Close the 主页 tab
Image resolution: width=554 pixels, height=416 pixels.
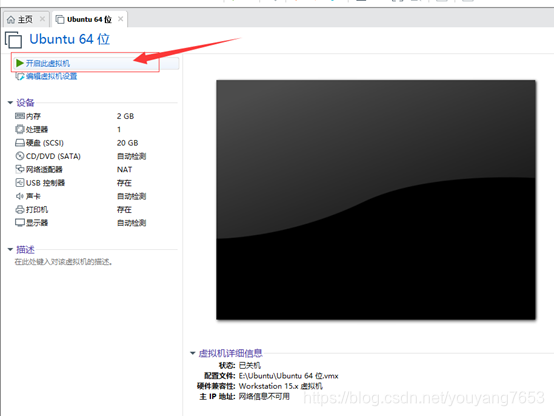pyautogui.click(x=42, y=19)
